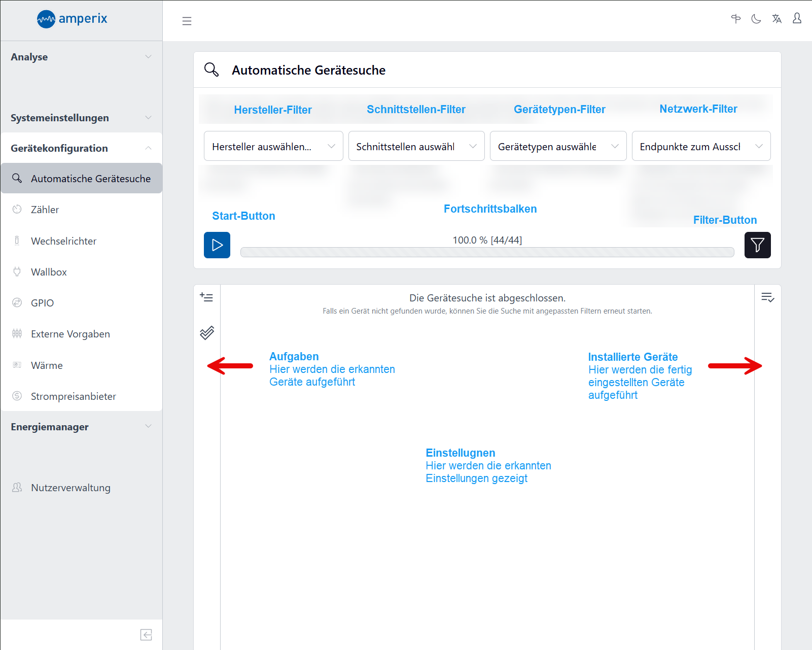Screen dimensions: 812x650
Task: Click the search progress bar
Action: click(487, 252)
